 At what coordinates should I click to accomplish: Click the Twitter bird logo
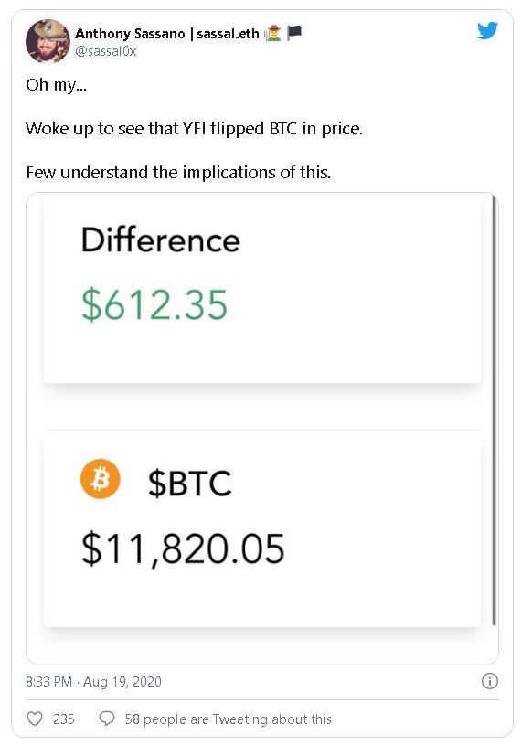click(x=489, y=30)
